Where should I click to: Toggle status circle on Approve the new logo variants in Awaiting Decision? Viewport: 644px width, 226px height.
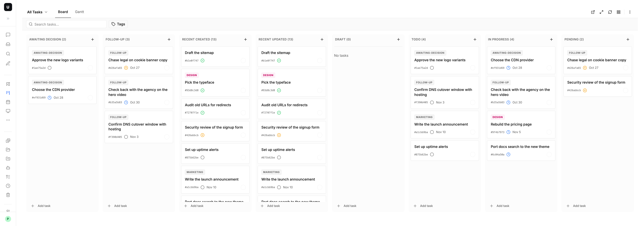[50, 68]
